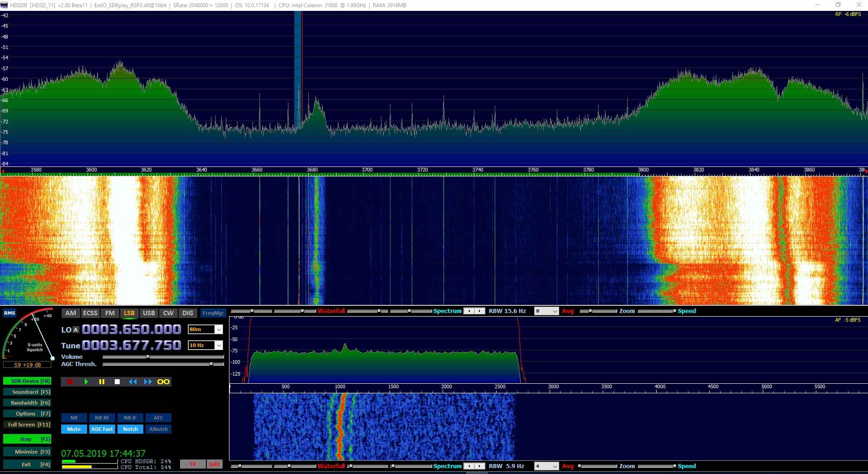Click the LO A indicator box
This screenshot has height=474, width=868.
76,330
